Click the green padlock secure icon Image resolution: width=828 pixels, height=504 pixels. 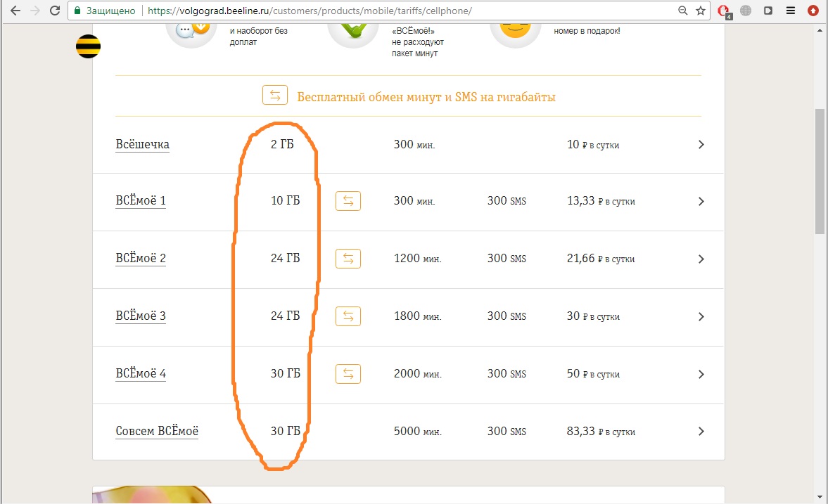77,11
